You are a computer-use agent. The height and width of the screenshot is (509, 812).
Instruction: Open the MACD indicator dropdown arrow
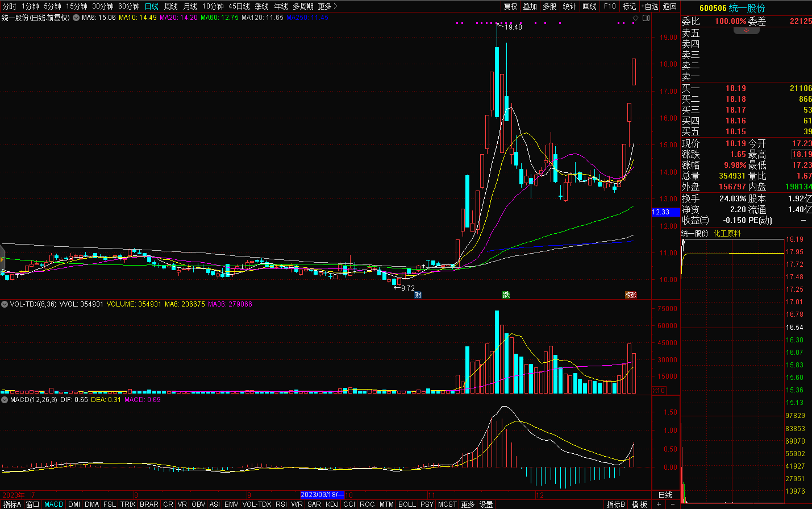[5, 400]
